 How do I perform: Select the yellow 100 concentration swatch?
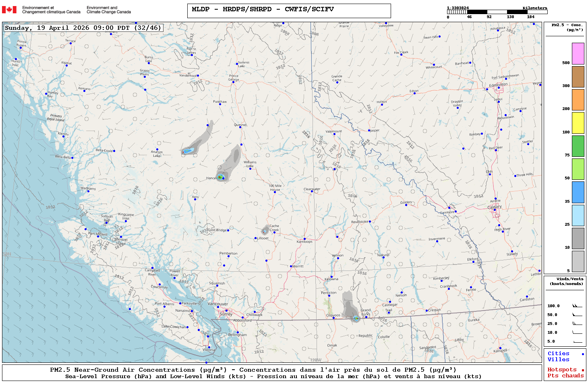(x=578, y=123)
